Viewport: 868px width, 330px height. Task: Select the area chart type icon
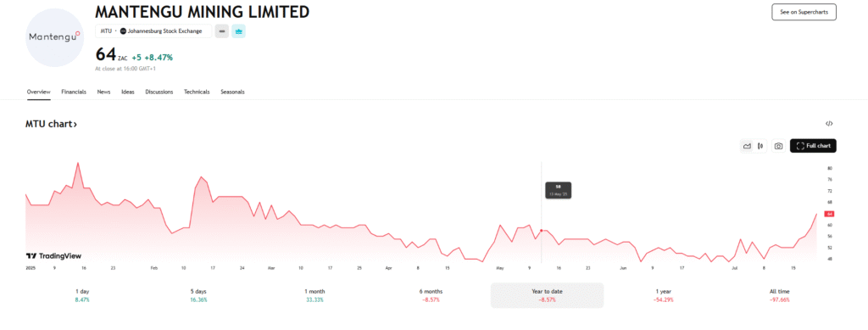pyautogui.click(x=747, y=146)
